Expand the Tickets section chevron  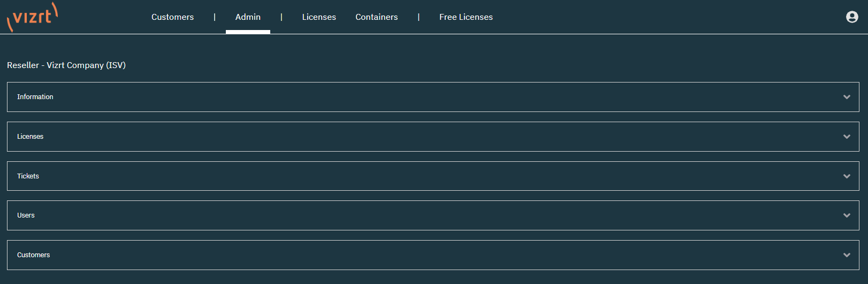pyautogui.click(x=847, y=176)
